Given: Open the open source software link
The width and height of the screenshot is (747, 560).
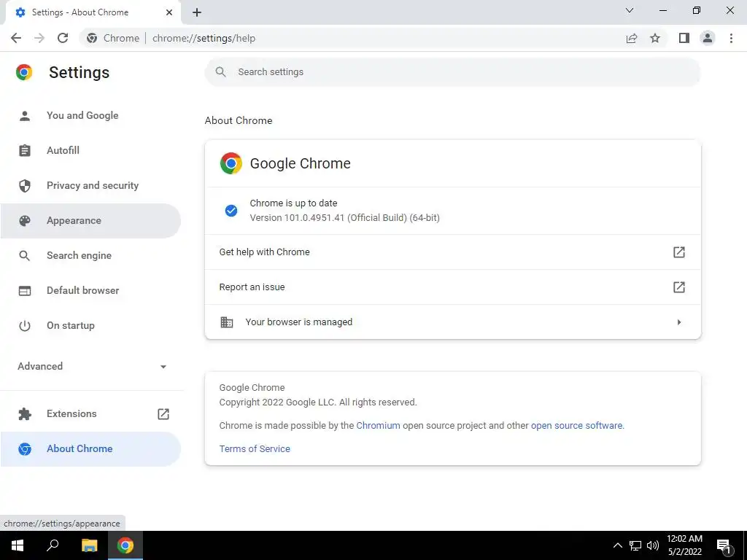Looking at the screenshot, I should pos(576,426).
